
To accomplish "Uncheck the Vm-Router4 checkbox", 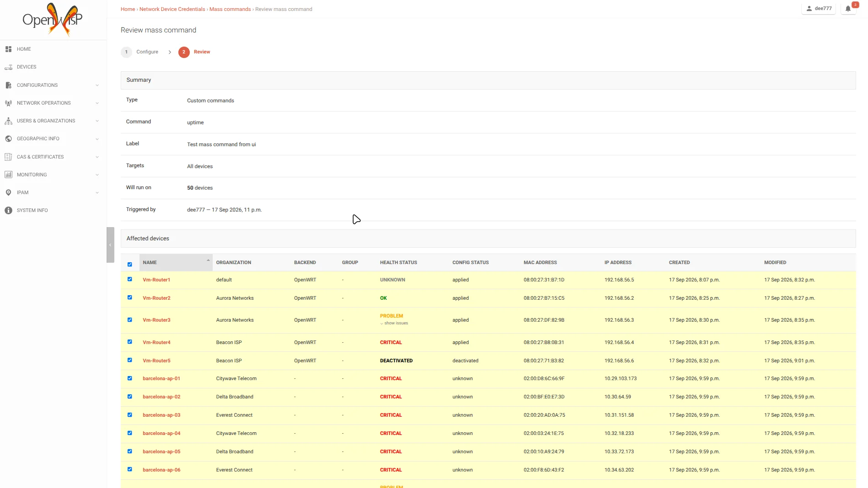I will 130,342.
